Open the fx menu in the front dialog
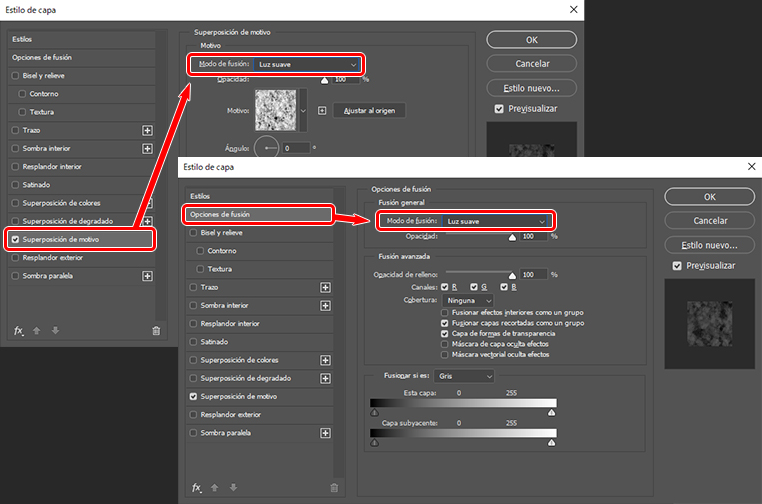This screenshot has height=504, width=762. [x=196, y=488]
